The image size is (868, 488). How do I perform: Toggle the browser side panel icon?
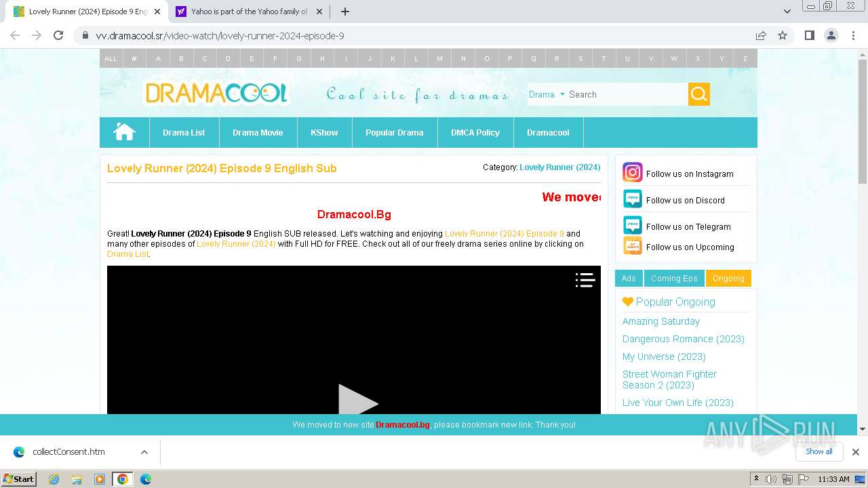point(809,35)
